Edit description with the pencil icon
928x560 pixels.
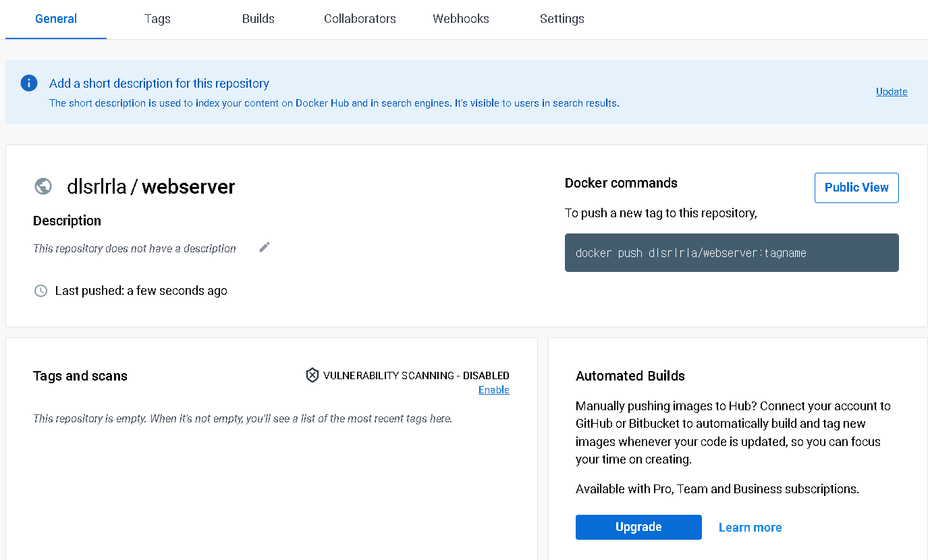265,248
